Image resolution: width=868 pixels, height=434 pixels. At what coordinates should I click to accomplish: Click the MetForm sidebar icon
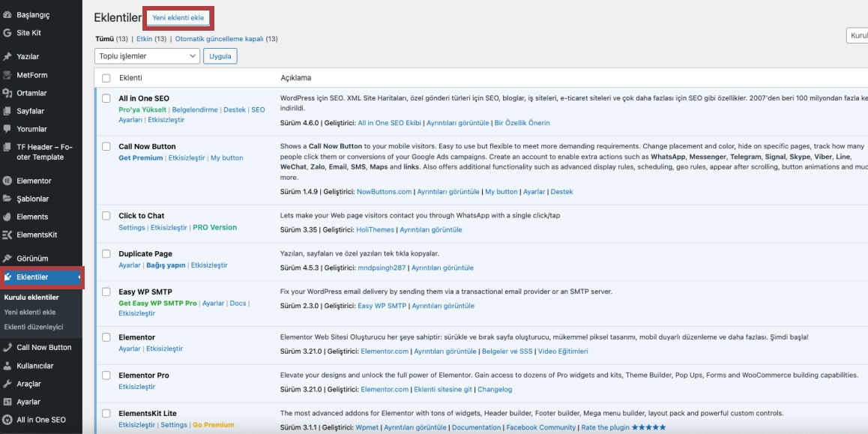point(7,75)
